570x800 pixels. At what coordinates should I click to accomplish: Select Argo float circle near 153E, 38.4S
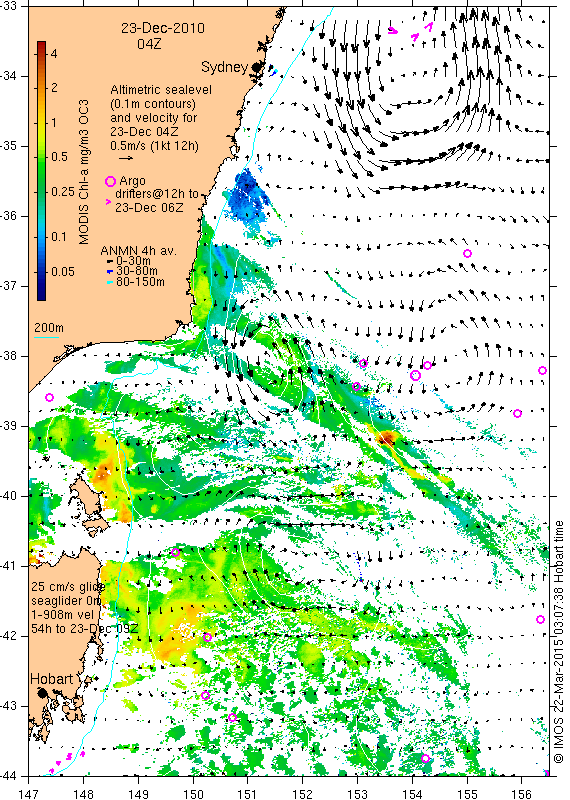click(x=357, y=386)
